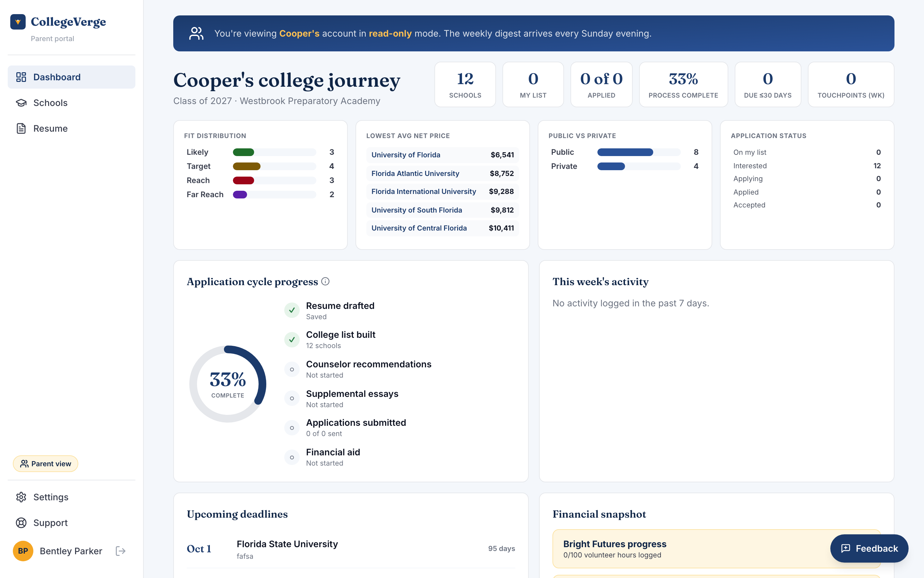Click the circle marker for Supplemental essays

[x=292, y=398]
